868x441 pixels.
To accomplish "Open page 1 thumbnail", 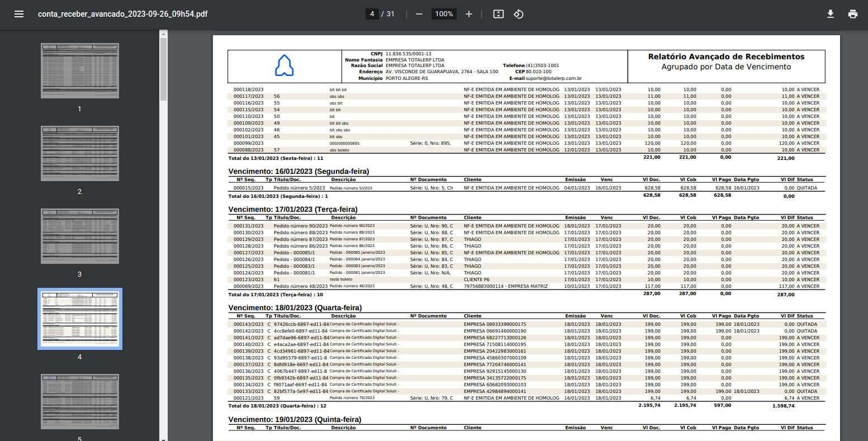I will 80,71.
